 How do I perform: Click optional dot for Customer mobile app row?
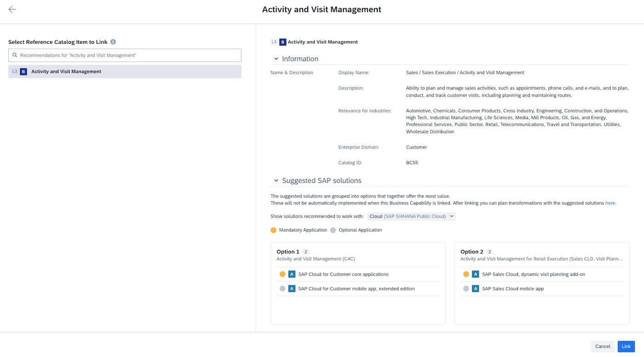282,289
